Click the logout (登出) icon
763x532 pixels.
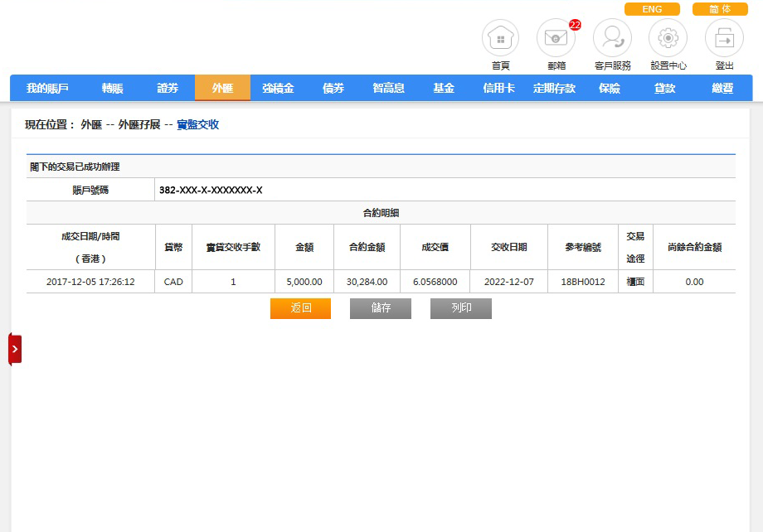[x=724, y=38]
